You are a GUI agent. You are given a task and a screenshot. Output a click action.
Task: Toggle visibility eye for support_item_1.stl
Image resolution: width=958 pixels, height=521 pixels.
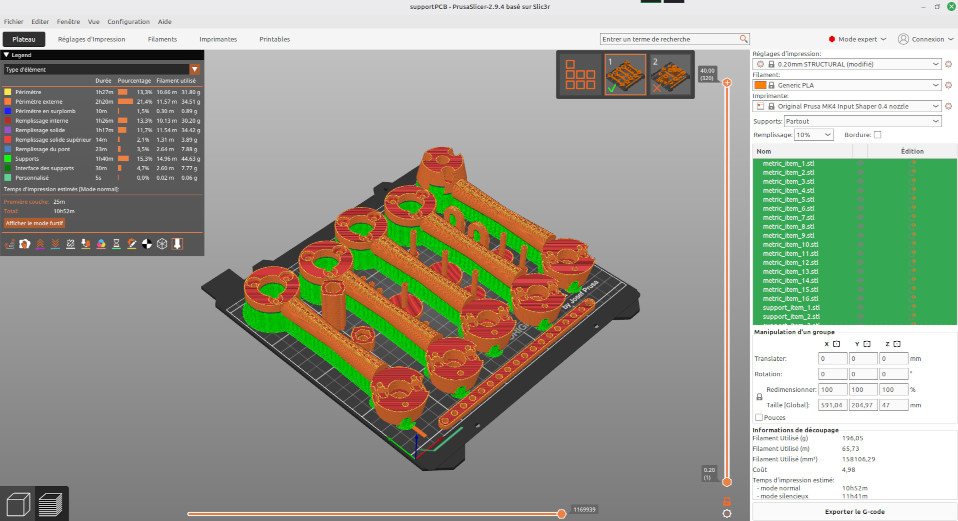point(860,308)
